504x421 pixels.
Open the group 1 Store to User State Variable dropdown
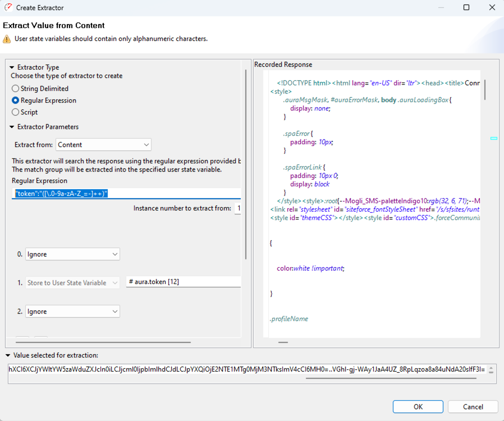[72, 283]
